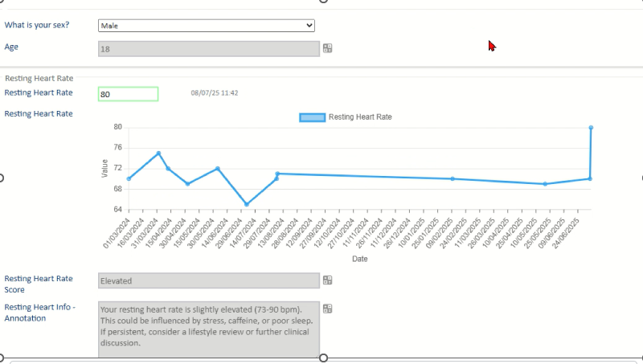This screenshot has height=364, width=643.
Task: Click the Resting Heart Rate Score field showing Elevated
Action: point(208,280)
